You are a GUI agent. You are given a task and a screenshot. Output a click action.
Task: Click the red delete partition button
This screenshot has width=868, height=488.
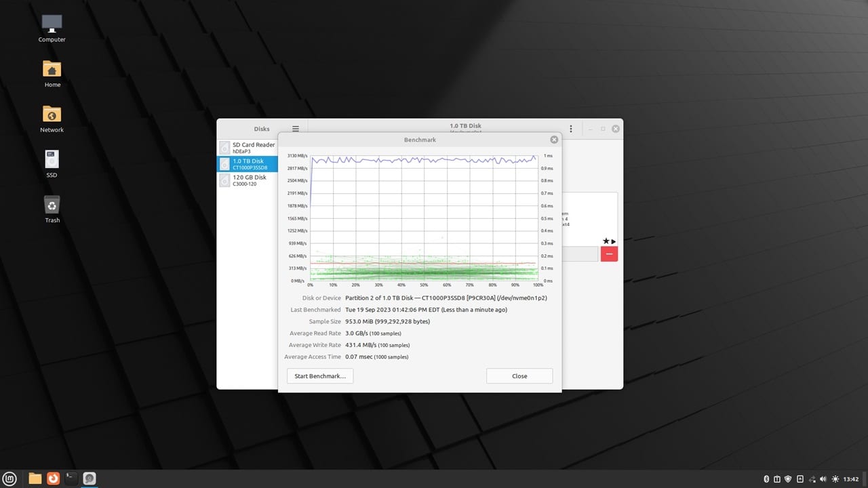tap(608, 254)
